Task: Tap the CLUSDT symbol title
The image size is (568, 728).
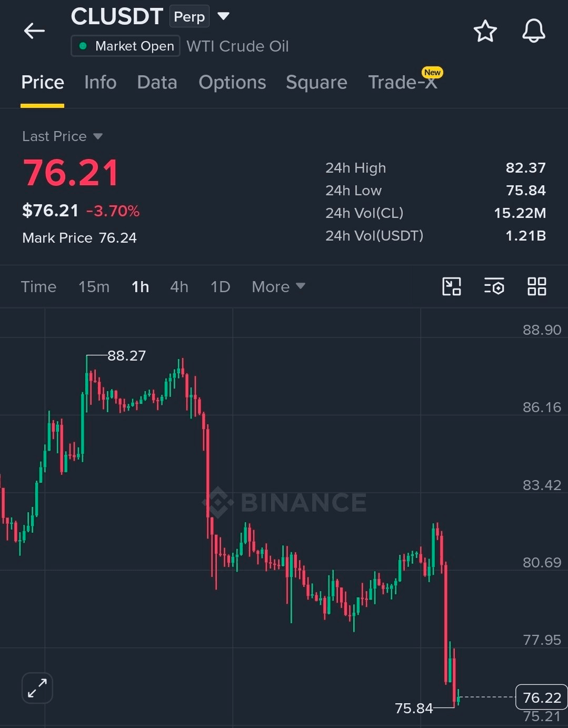Action: tap(117, 17)
